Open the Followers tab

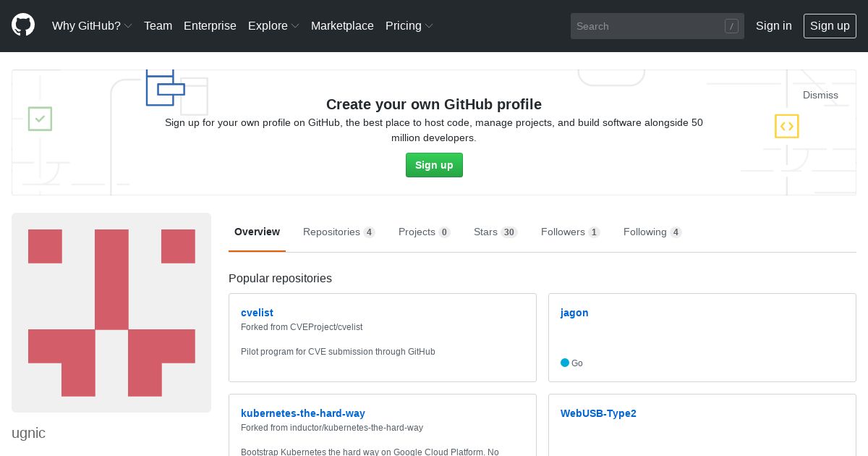click(570, 232)
